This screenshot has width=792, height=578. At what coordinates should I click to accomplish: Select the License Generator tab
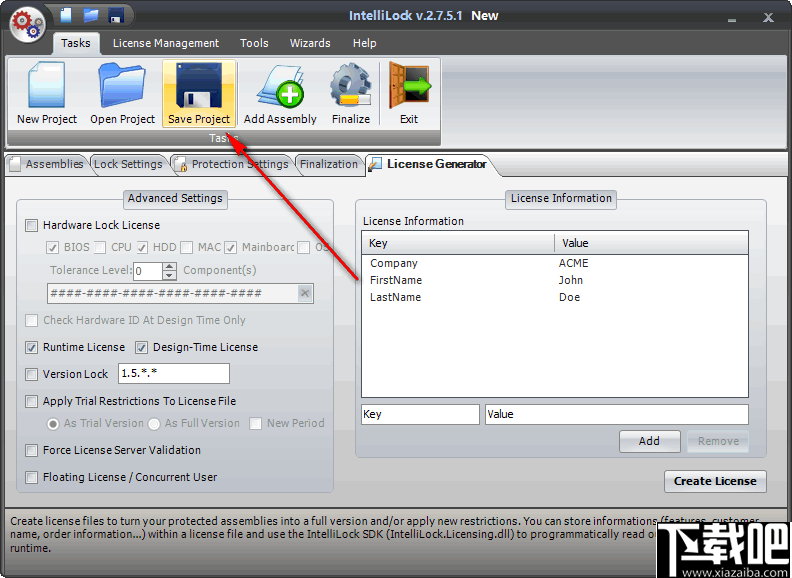tap(428, 164)
